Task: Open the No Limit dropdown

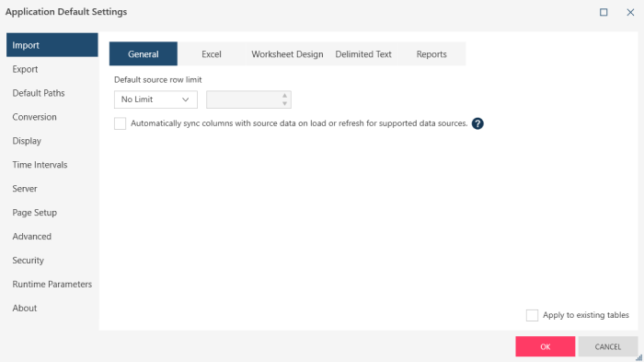Action: tap(155, 99)
